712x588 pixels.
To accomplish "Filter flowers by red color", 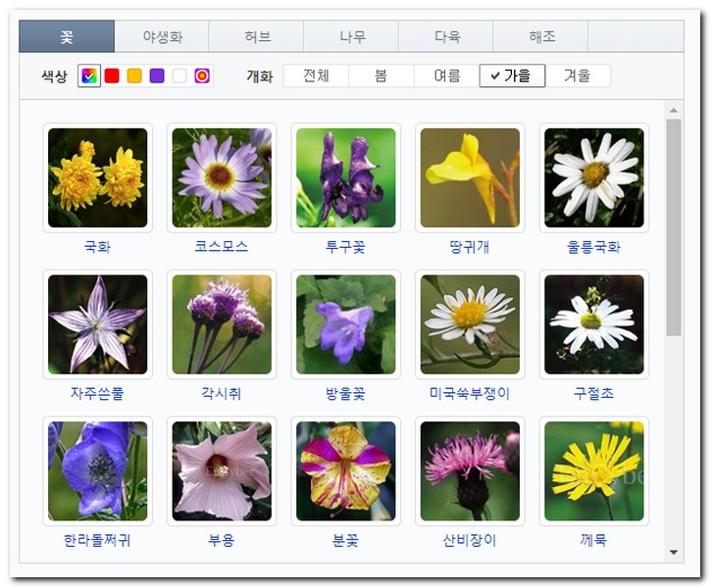I will (112, 75).
